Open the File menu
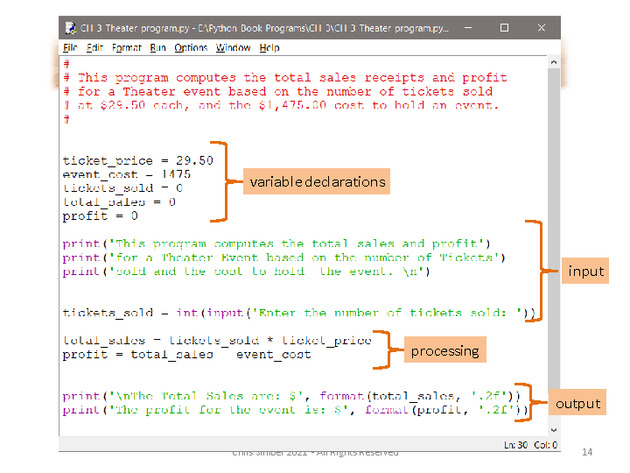The height and width of the screenshot is (473, 630). coord(70,48)
